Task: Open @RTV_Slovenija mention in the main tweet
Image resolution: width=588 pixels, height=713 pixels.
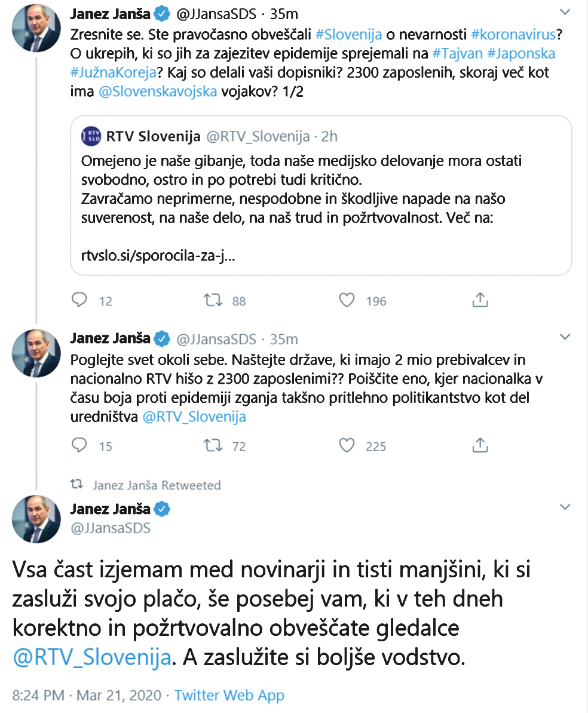Action: (92, 658)
